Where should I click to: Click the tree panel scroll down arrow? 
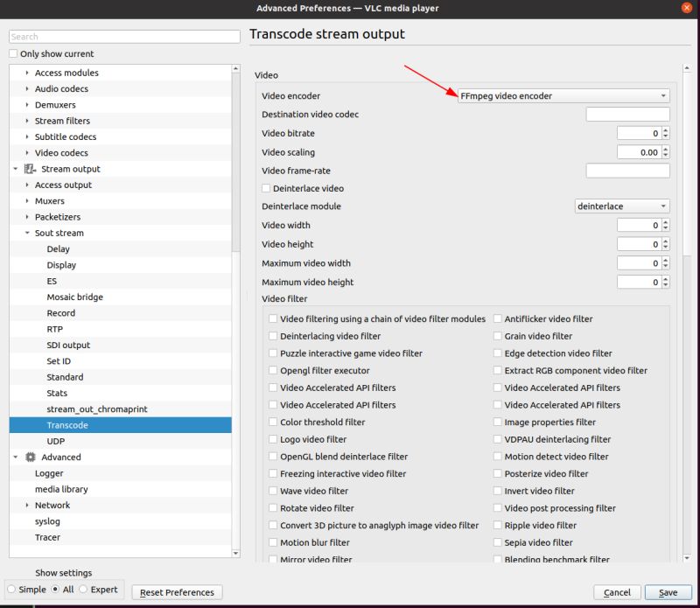(x=235, y=554)
